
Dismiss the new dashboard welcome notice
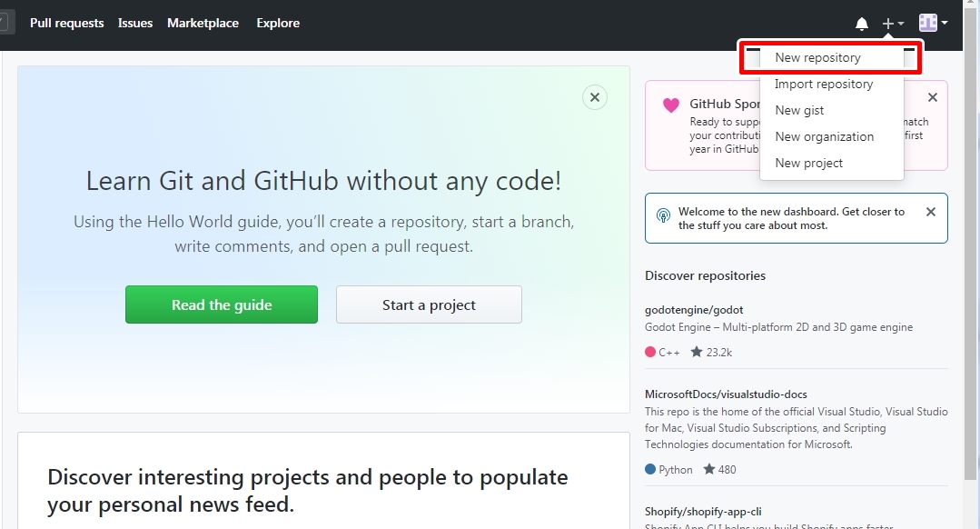931,212
